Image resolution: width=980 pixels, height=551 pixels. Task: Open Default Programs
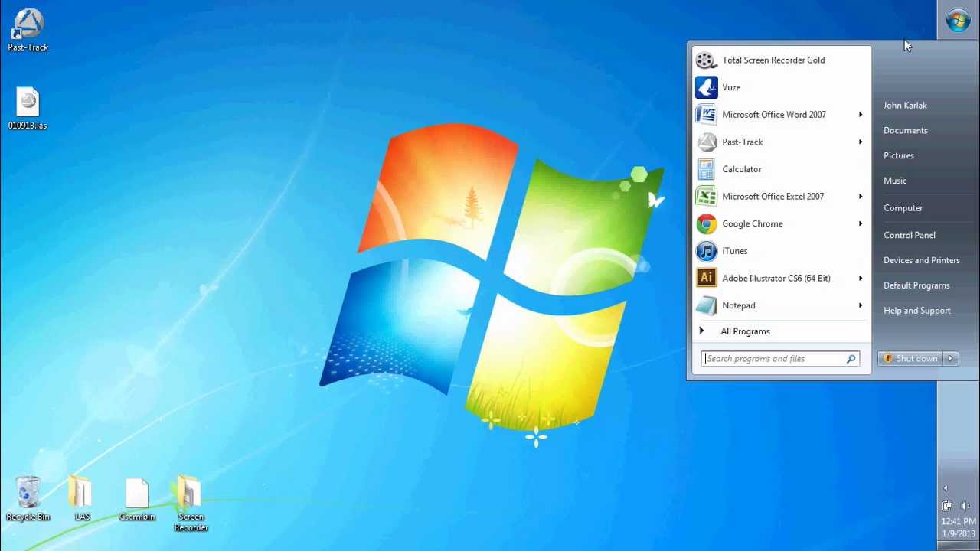coord(916,286)
